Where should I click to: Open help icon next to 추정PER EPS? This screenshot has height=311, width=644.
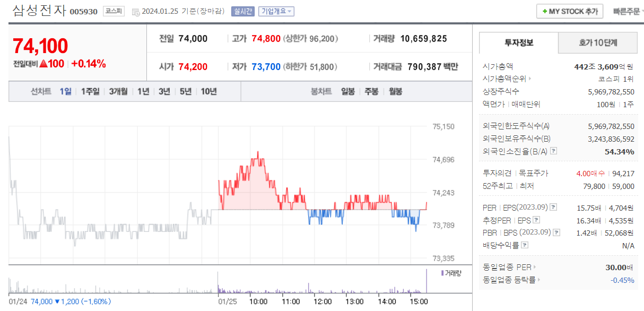[x=536, y=220]
